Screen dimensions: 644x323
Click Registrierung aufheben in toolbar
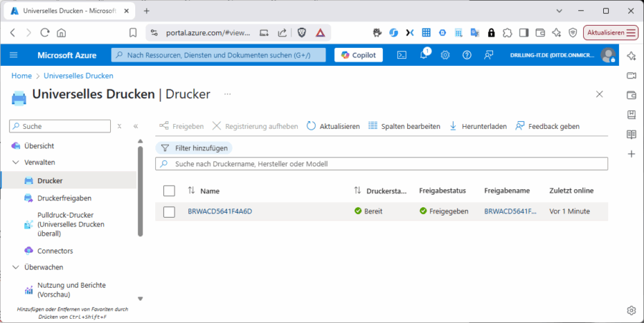point(255,126)
